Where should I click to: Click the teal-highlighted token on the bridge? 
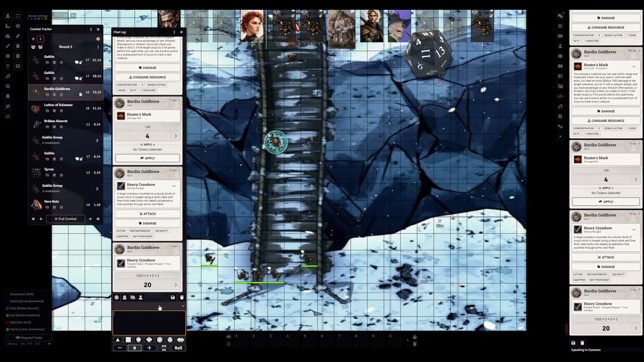point(276,142)
